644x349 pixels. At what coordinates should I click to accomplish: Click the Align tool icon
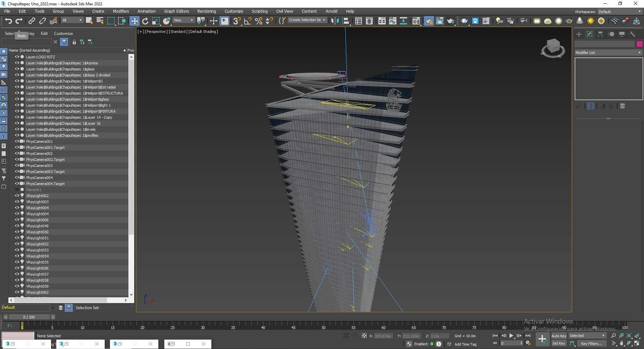[345, 21]
